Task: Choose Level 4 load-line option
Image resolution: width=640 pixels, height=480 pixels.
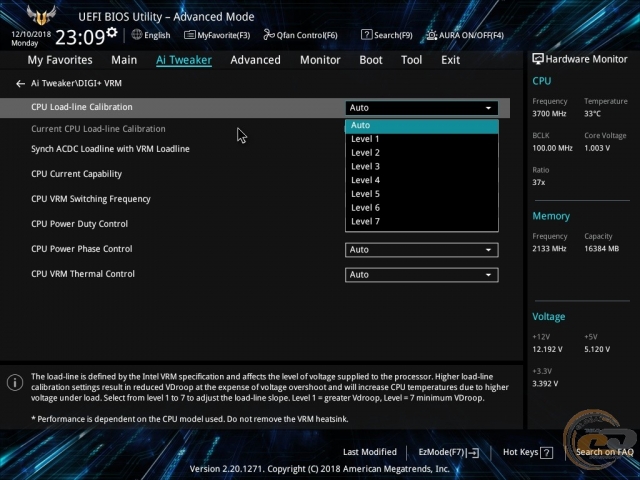Action: click(422, 180)
